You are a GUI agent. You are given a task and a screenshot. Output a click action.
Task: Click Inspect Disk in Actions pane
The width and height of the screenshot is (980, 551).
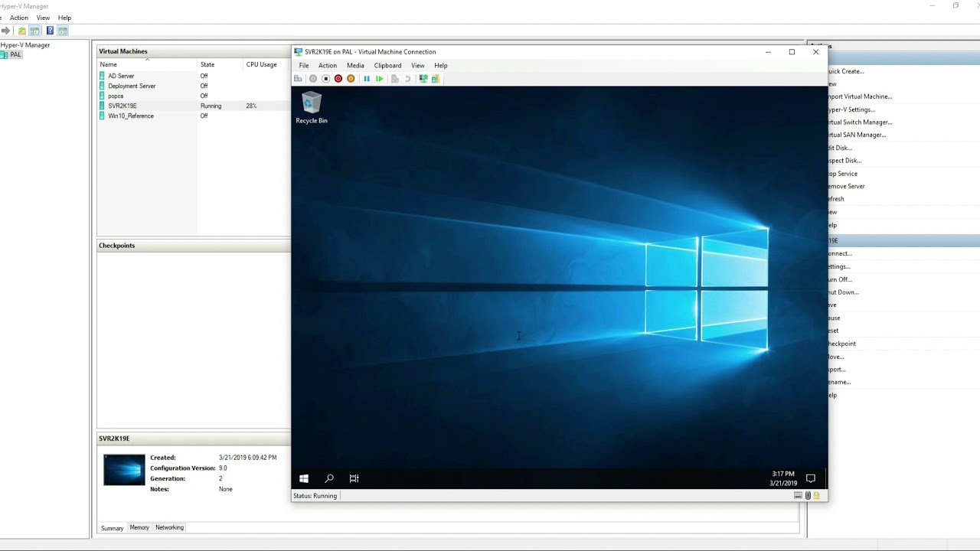tap(845, 161)
